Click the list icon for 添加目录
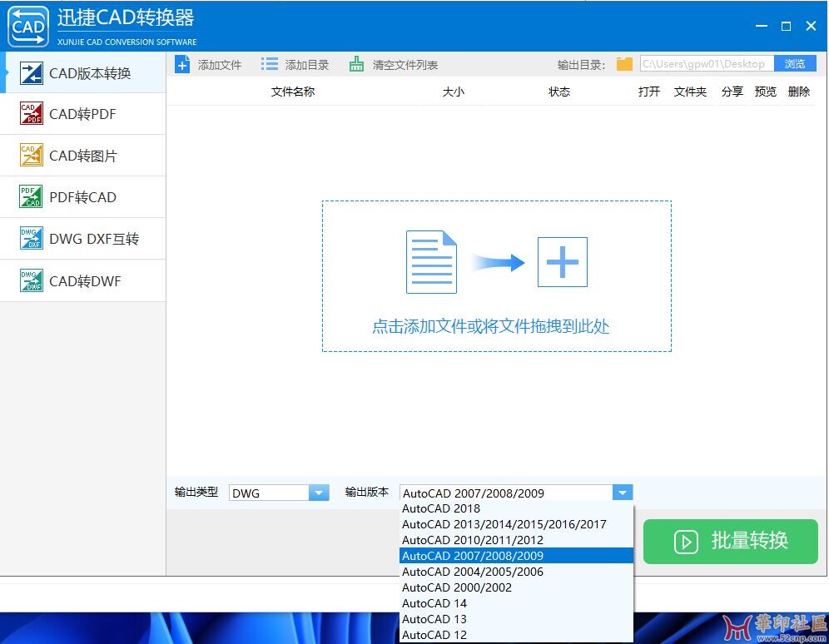The height and width of the screenshot is (644, 829). coord(269,64)
